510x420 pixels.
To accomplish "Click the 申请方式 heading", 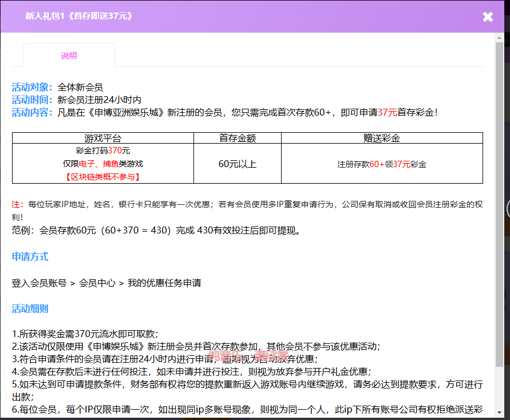I will click(x=30, y=257).
